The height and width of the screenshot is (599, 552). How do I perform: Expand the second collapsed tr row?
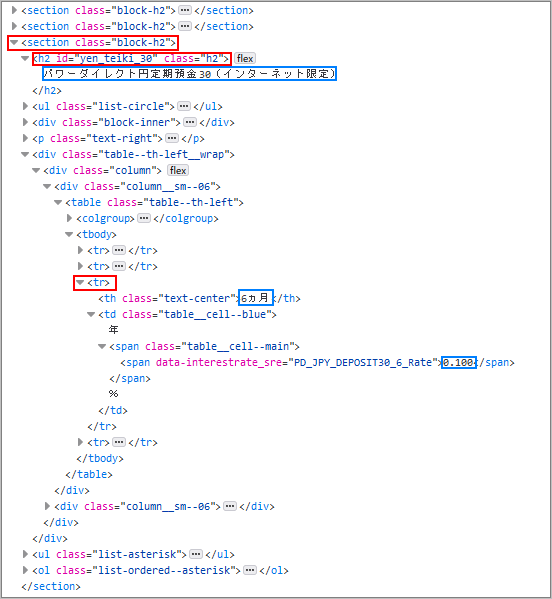click(81, 266)
